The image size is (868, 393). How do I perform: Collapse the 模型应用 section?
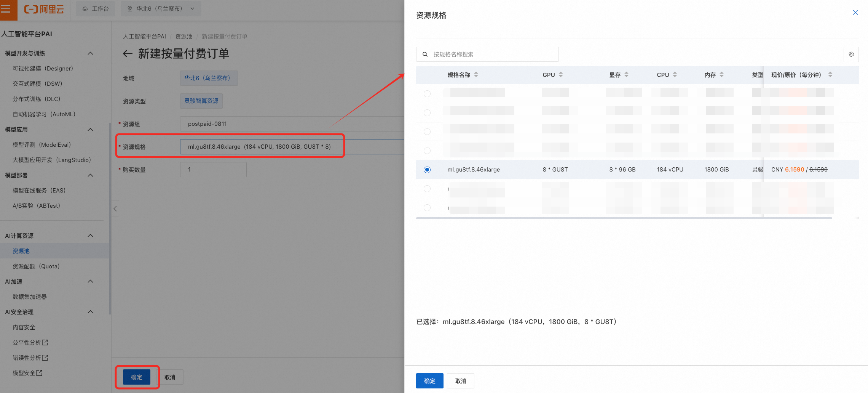pyautogui.click(x=90, y=130)
